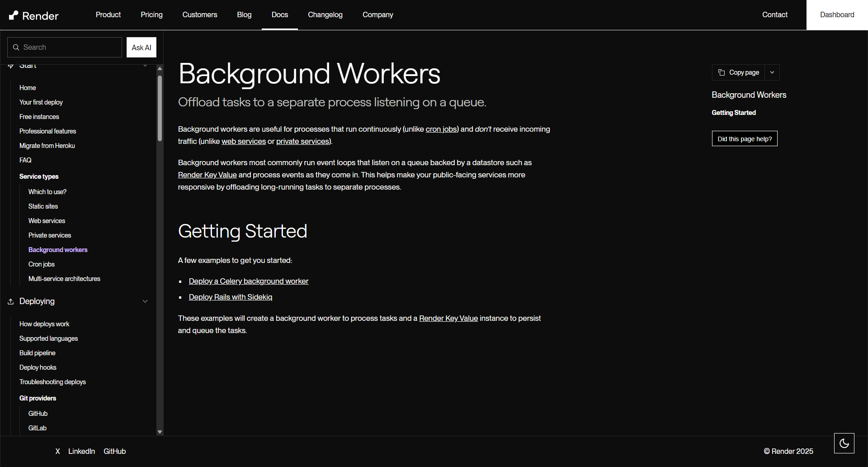The image size is (868, 467).
Task: Click Did this page help? button
Action: (744, 139)
